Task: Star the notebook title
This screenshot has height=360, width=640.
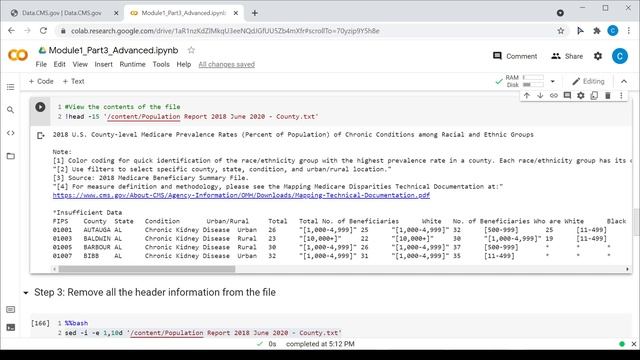Action: [x=191, y=50]
